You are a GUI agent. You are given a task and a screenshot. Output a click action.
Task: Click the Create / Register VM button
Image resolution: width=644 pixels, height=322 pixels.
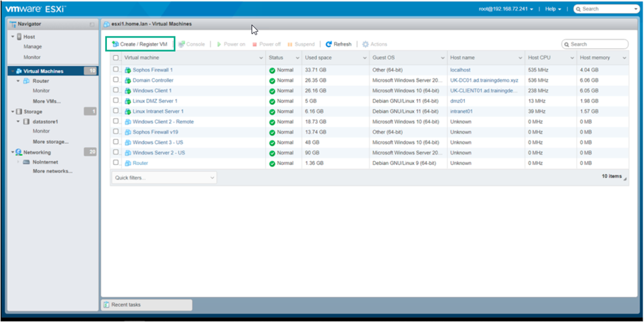(140, 44)
